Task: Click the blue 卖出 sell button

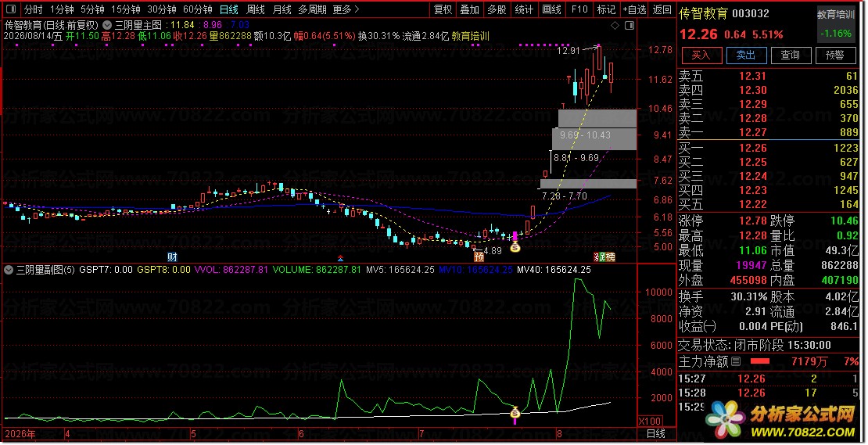Action: pos(746,55)
